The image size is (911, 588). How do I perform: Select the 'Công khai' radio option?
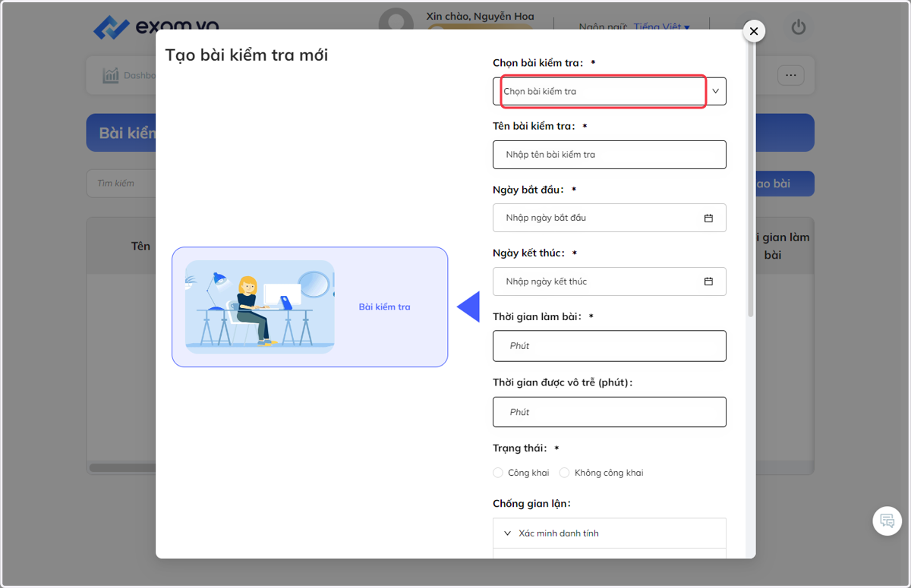498,473
